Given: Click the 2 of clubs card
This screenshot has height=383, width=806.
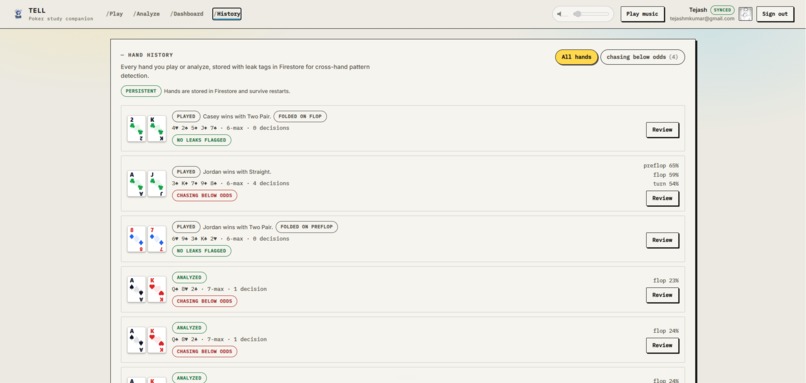Looking at the screenshot, I should click(137, 129).
